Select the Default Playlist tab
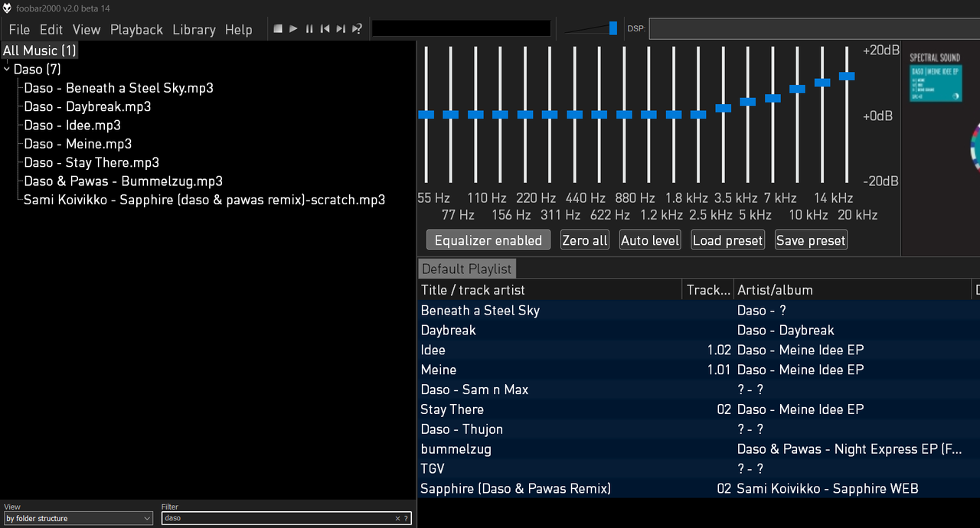This screenshot has width=980, height=528. (466, 269)
